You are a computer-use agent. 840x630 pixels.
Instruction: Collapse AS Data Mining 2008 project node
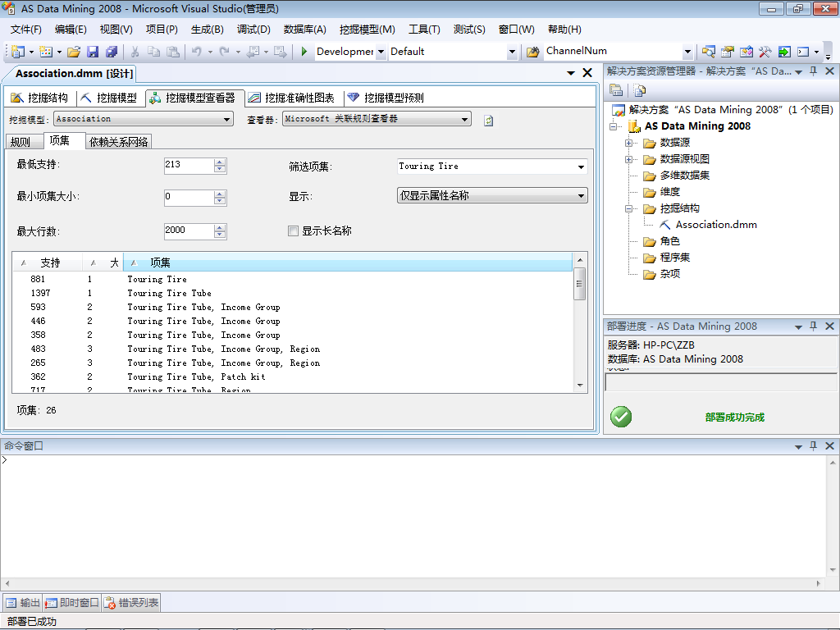(x=614, y=126)
